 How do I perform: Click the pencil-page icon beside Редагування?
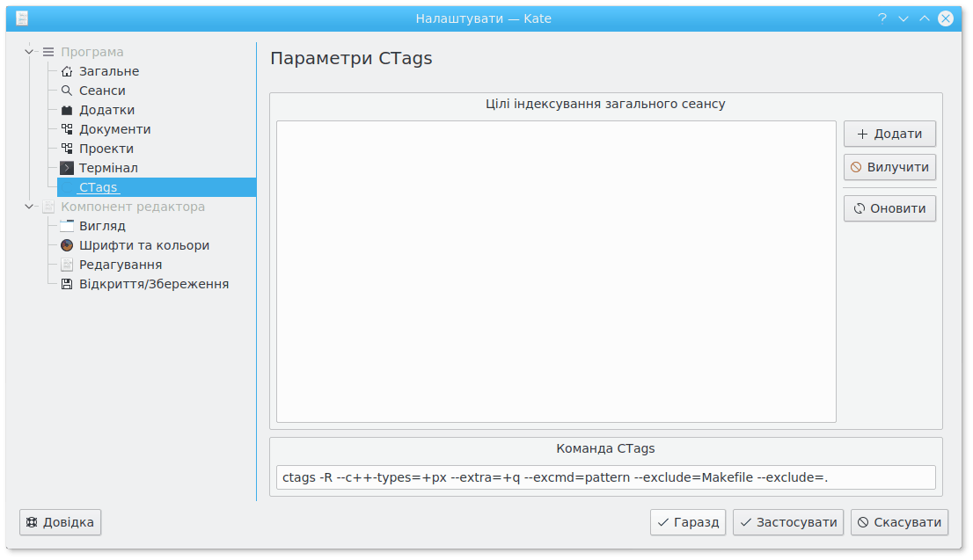click(x=67, y=265)
